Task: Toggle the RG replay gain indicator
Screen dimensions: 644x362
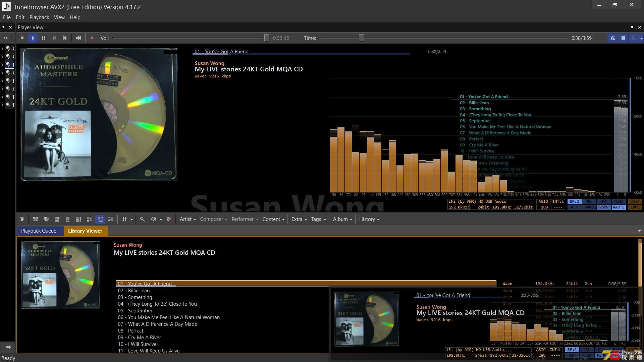Action: coord(589,202)
